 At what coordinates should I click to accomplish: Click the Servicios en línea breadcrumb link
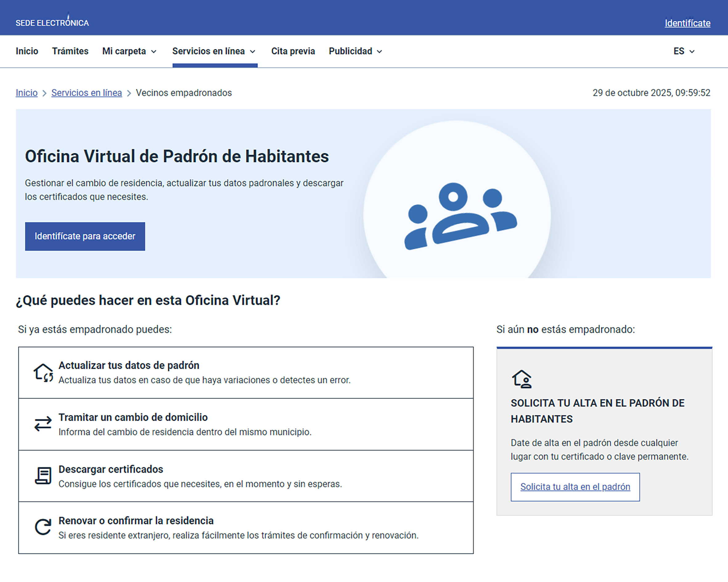86,93
